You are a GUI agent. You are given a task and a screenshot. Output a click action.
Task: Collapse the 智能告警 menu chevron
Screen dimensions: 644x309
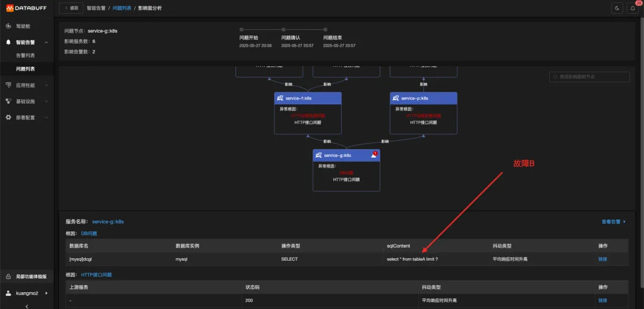pos(47,42)
